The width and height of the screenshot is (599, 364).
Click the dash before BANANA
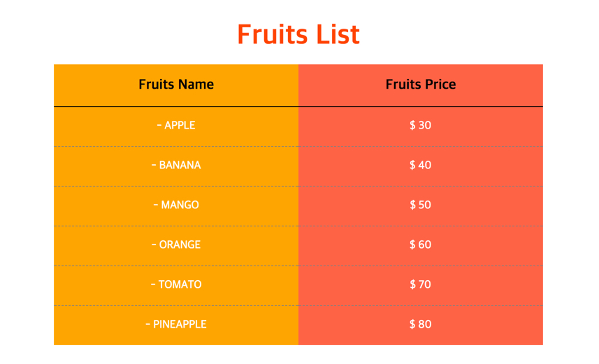(x=154, y=165)
